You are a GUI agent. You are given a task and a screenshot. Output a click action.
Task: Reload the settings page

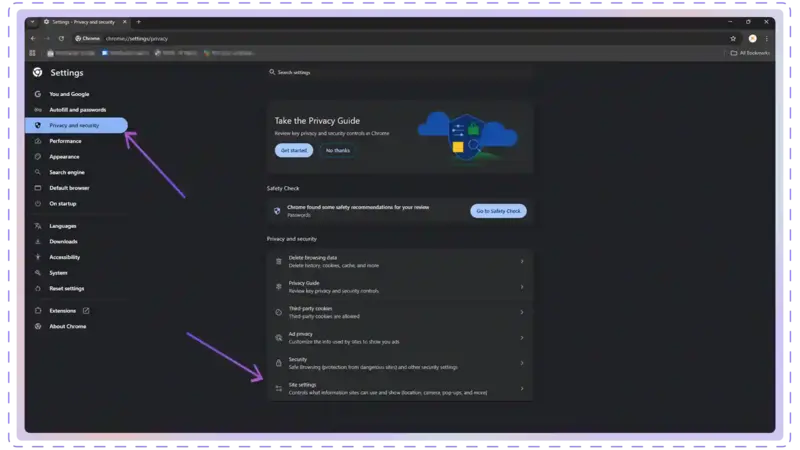[61, 38]
